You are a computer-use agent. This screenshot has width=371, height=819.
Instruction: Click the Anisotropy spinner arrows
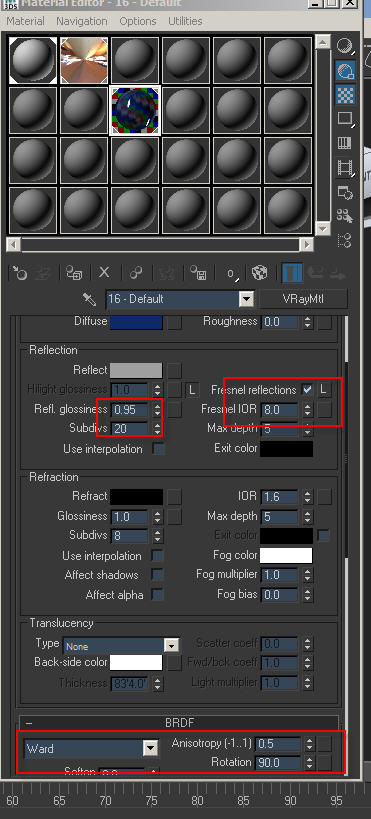[310, 743]
